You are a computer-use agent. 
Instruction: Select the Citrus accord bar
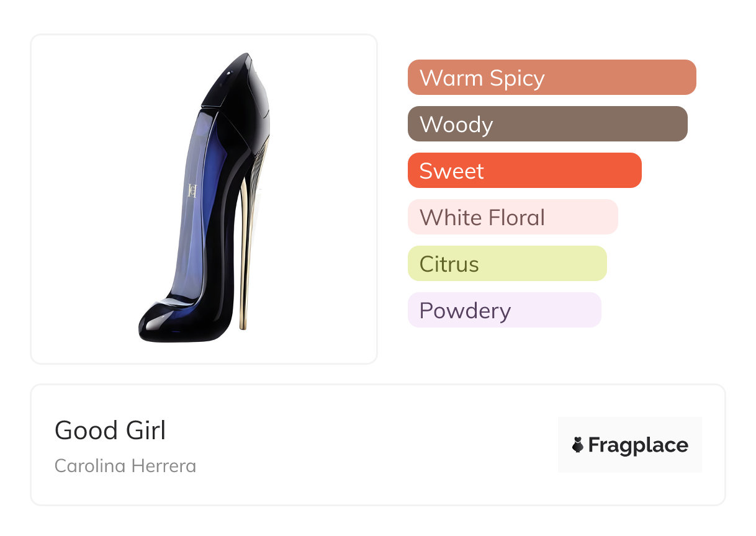pos(506,264)
